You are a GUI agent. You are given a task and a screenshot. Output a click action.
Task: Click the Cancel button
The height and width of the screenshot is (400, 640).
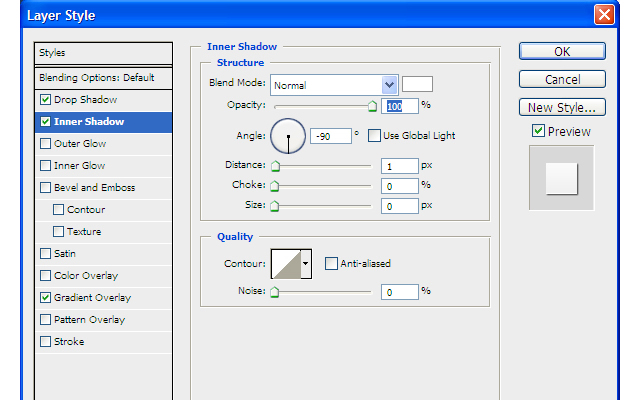pos(562,79)
